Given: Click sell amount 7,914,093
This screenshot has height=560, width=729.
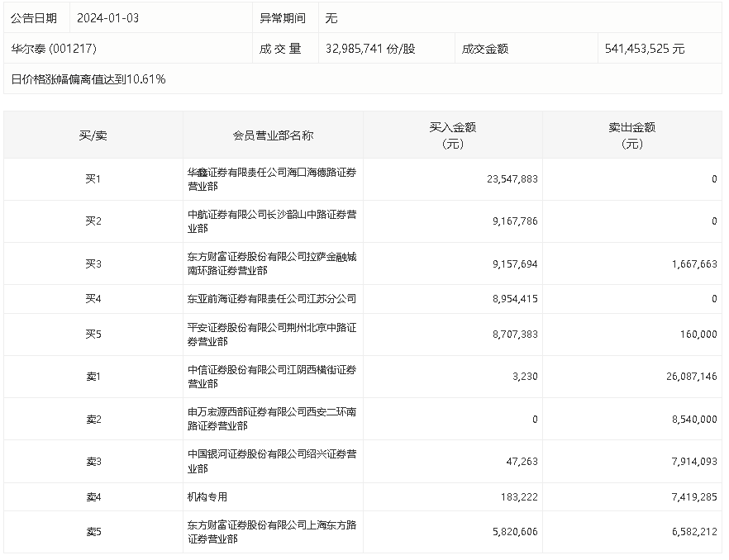Looking at the screenshot, I should pos(694,462).
